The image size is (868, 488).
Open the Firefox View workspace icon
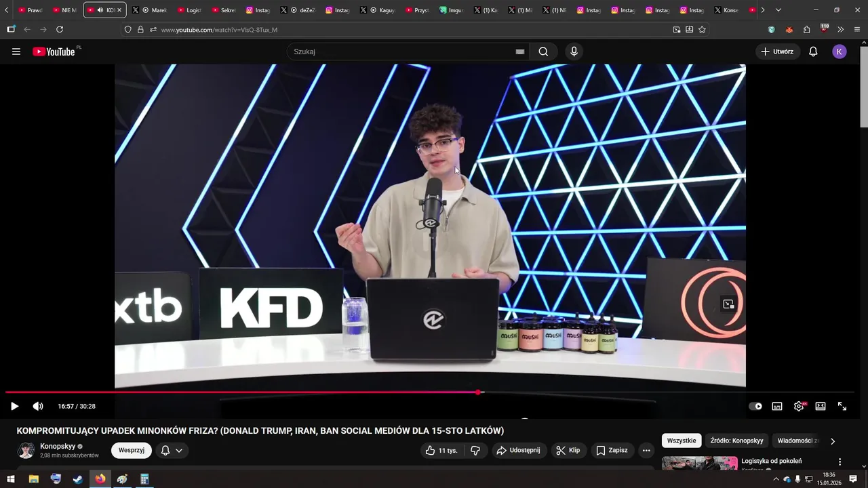coord(11,29)
